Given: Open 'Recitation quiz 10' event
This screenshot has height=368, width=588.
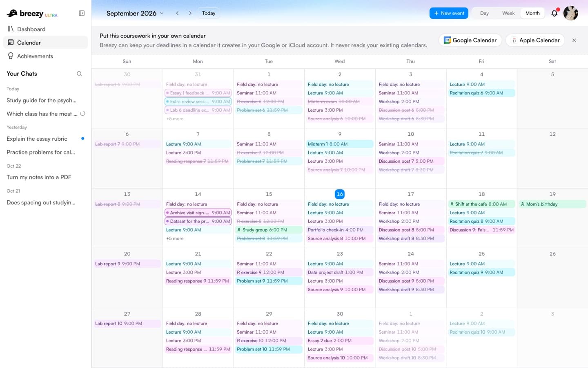Looking at the screenshot, I should (x=481, y=332).
